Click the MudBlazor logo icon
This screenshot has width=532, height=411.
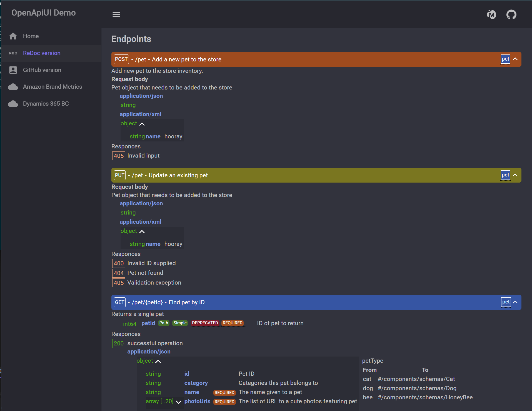pos(491,14)
